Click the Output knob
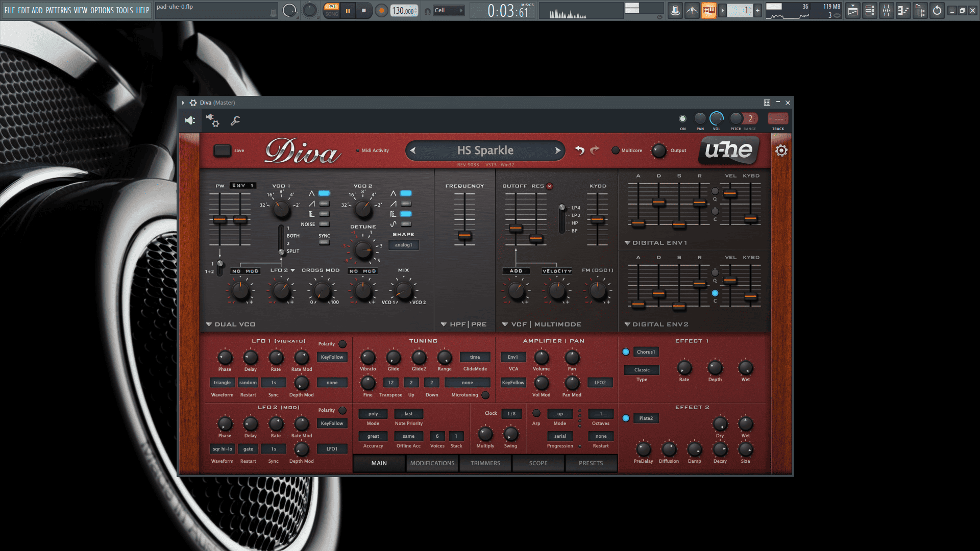The width and height of the screenshot is (980, 551). point(659,151)
